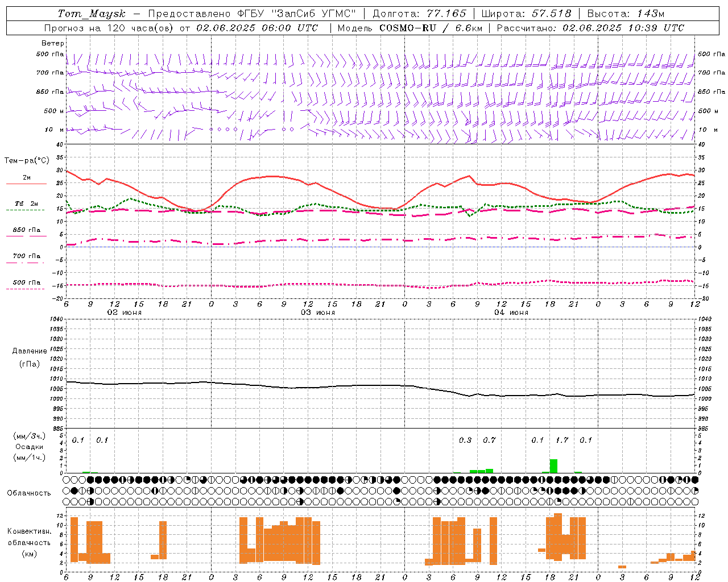Image resolution: width=728 pixels, height=582 pixels.
Task: Click the '(гПа)' unit label under Давление
Action: pyautogui.click(x=30, y=364)
